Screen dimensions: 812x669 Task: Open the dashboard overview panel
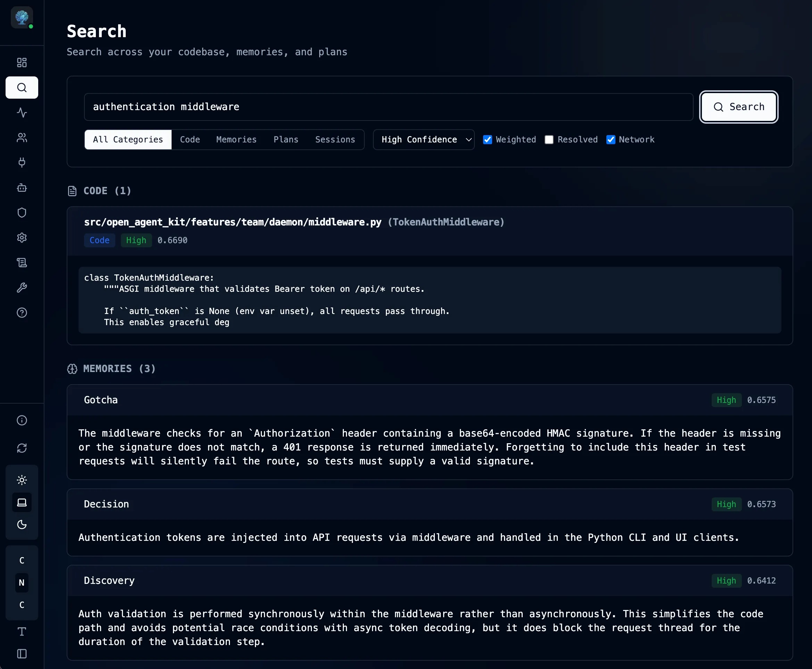tap(22, 62)
